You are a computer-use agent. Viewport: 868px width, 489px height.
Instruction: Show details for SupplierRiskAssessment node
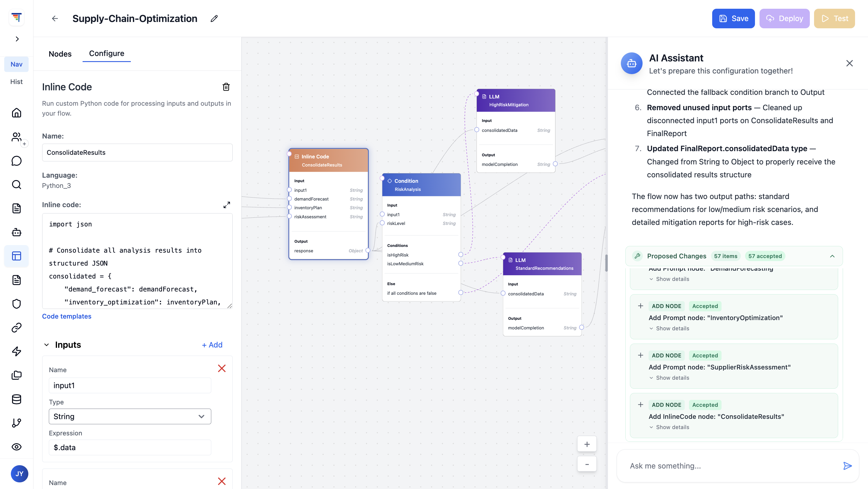[x=669, y=378]
